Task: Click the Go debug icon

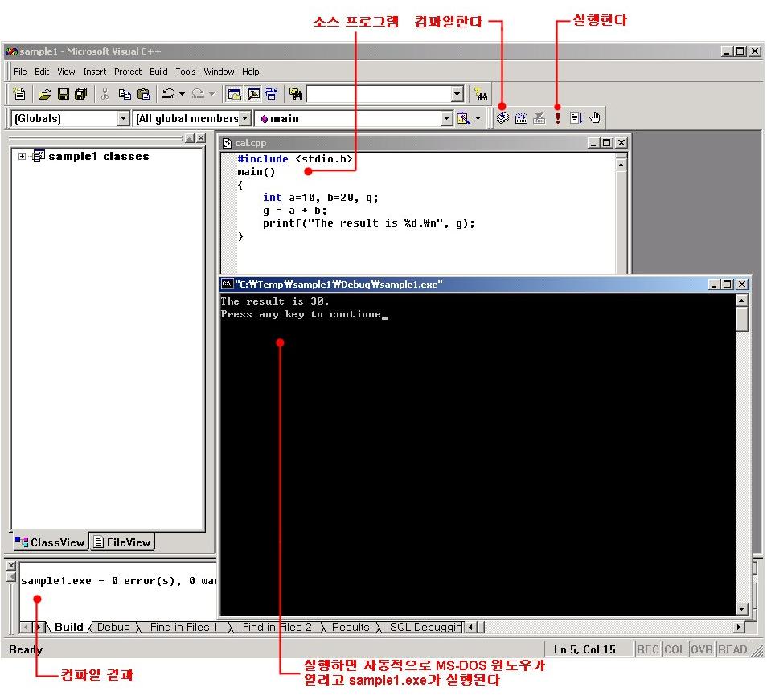Action: click(x=576, y=118)
